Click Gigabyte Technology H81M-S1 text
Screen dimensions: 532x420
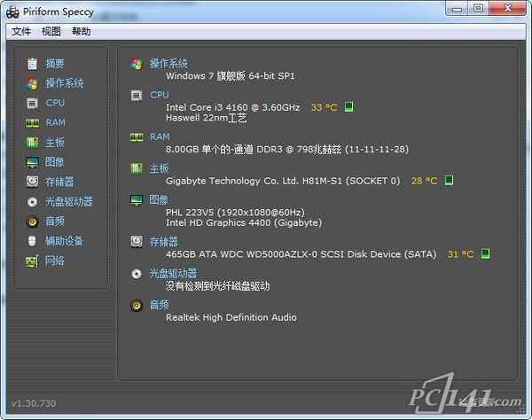pyautogui.click(x=283, y=181)
